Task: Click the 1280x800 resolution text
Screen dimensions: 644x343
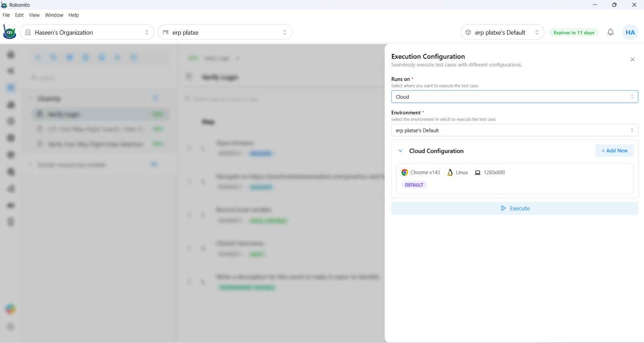Action: coord(494,172)
